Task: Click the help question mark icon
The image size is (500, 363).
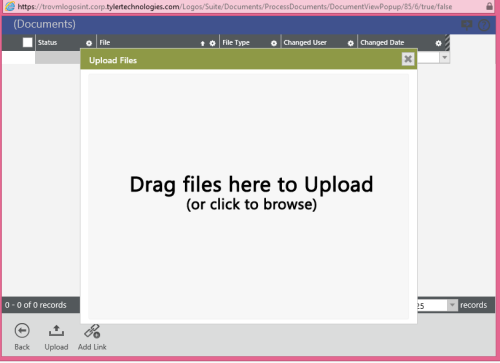Action: tap(484, 25)
